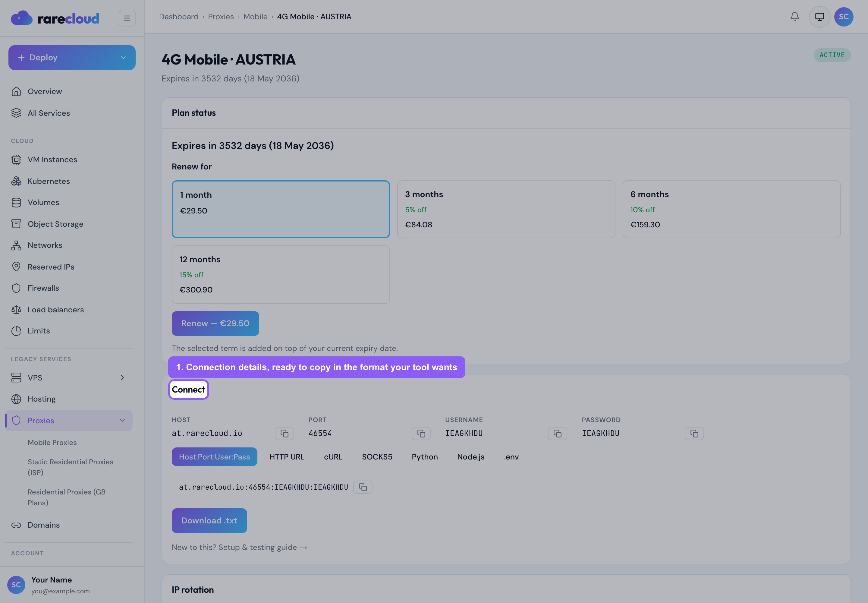
Task: Click the Networks topology icon
Action: tap(16, 245)
